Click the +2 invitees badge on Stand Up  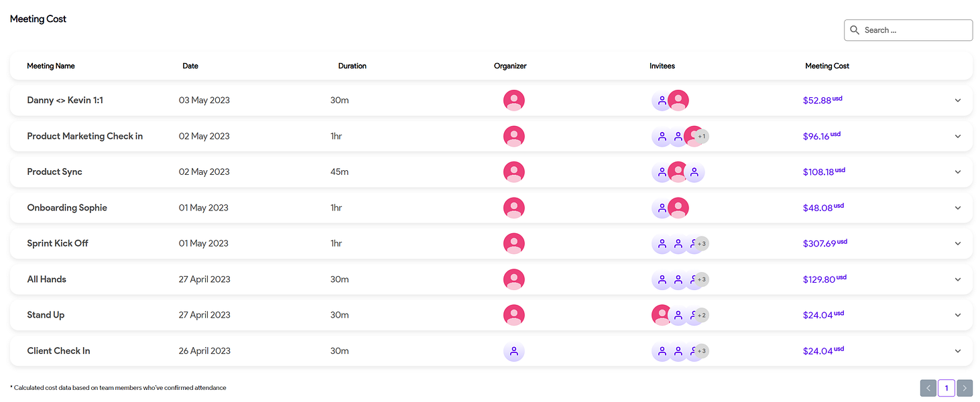coord(701,316)
